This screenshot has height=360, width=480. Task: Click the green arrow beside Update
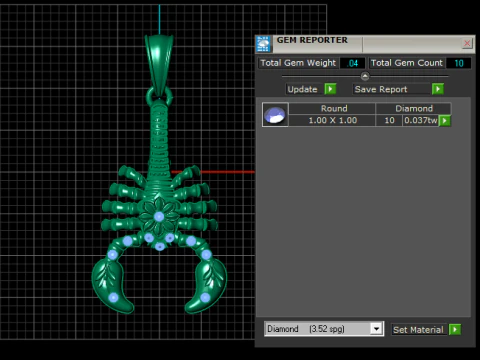pos(330,89)
